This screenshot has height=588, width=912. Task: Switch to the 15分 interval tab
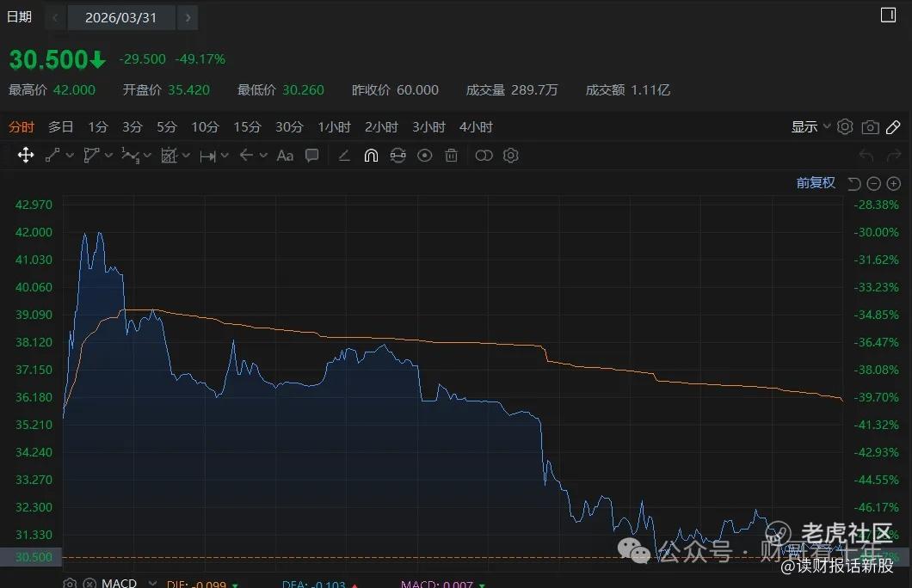click(x=247, y=126)
